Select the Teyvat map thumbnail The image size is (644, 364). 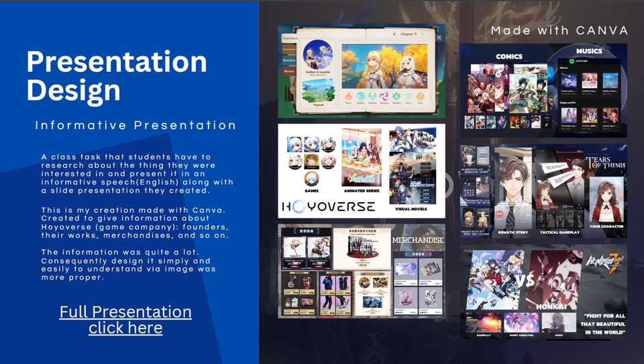tap(317, 89)
